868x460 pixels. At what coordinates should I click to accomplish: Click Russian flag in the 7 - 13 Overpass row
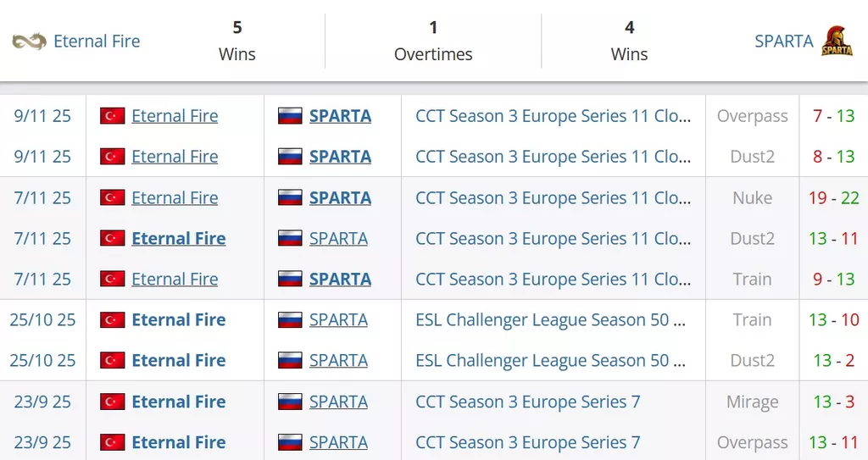pos(291,117)
